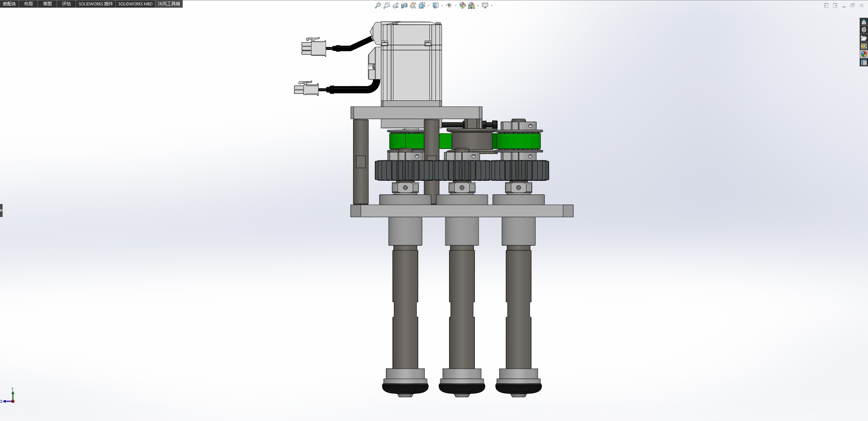Toggle the Section View tool

coord(404,5)
